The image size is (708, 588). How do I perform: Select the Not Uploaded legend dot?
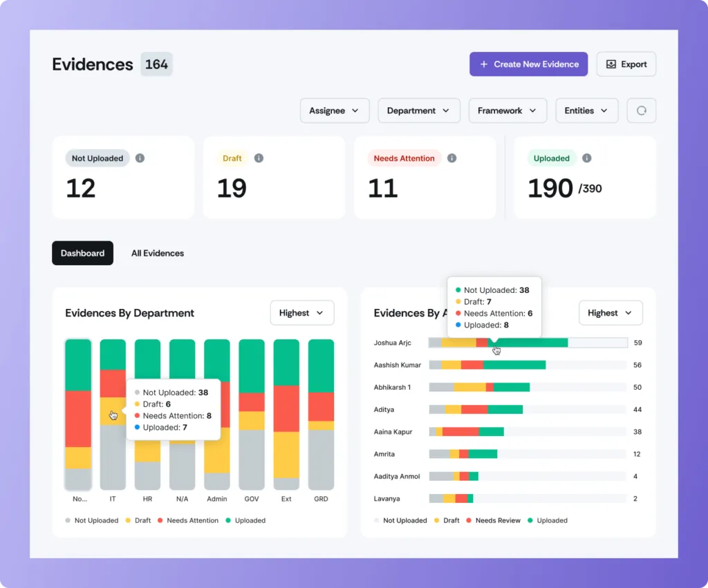67,520
